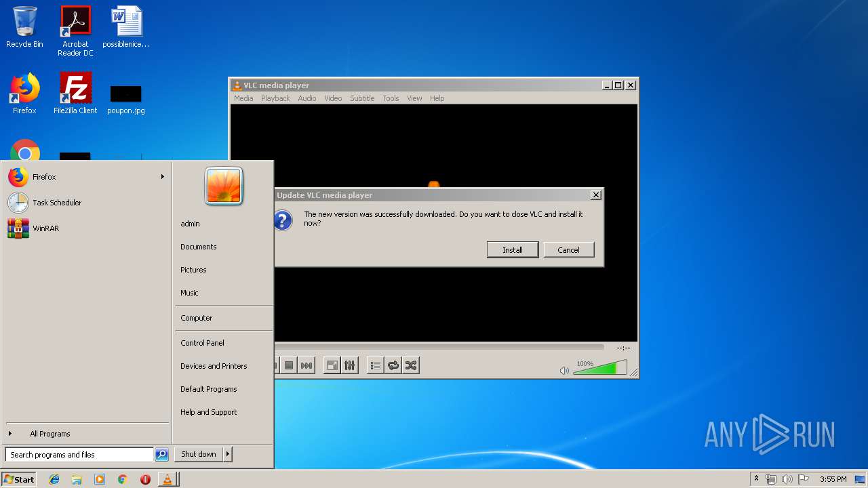
Task: Open WinRAR from Start menu
Action: 85,228
